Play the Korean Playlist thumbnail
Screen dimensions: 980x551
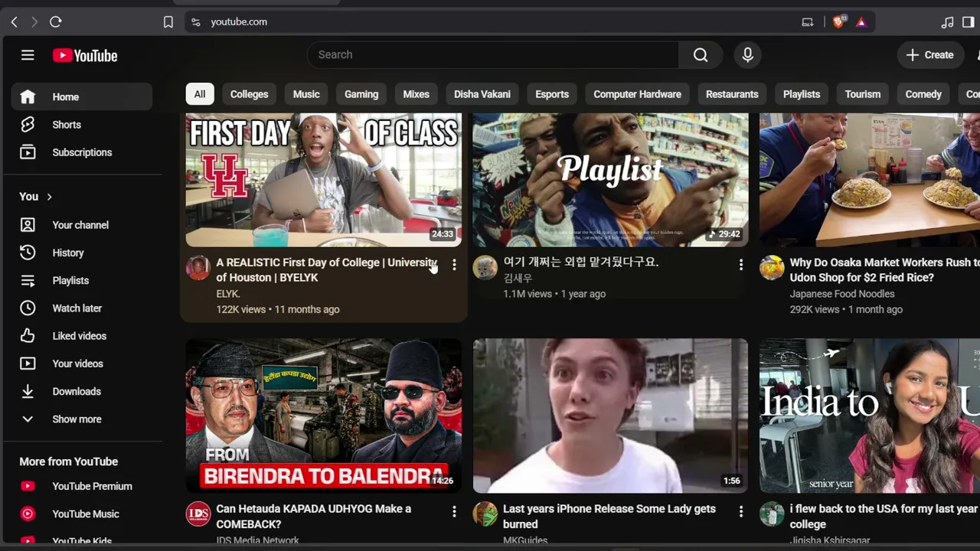point(610,180)
